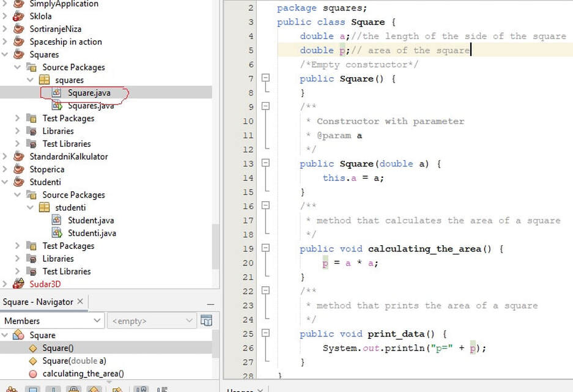Minimize the Navigator panel
573x392 pixels.
(x=210, y=304)
